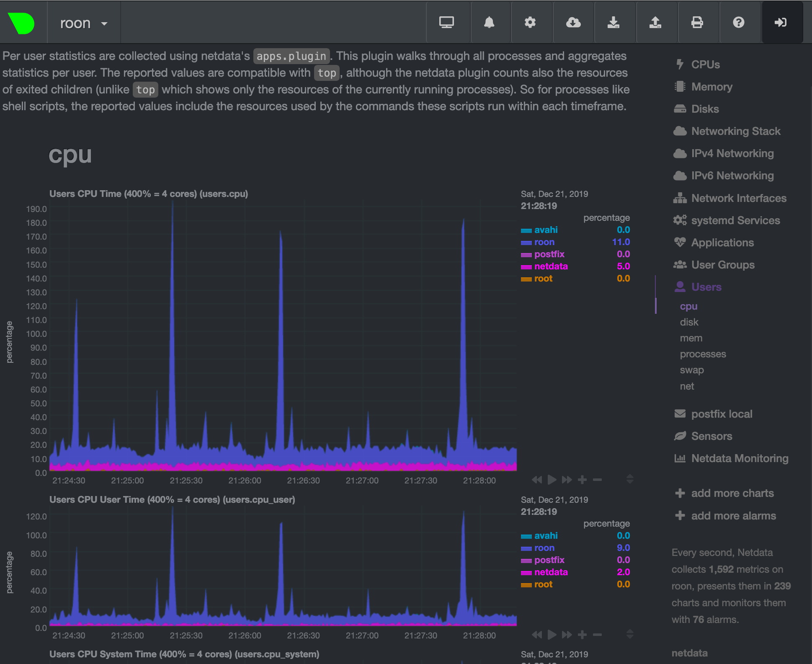Toggle netdata in Users CPU User Time legend

[x=551, y=572]
